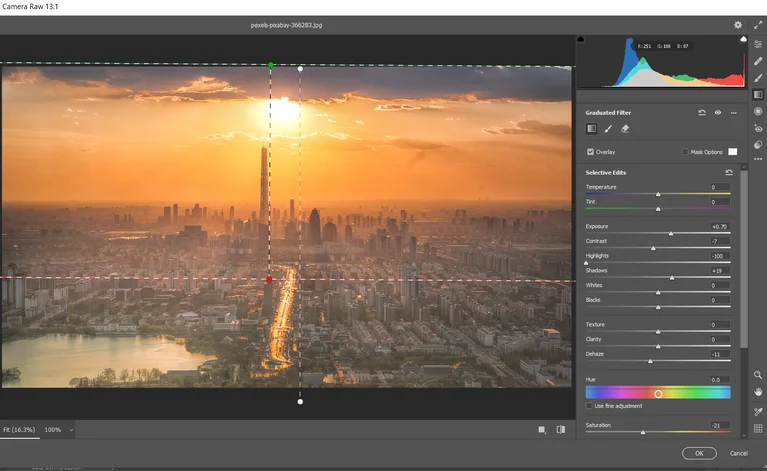Pick the eraser mode for Graduated Filter
Image resolution: width=767 pixels, height=471 pixels.
coord(625,129)
